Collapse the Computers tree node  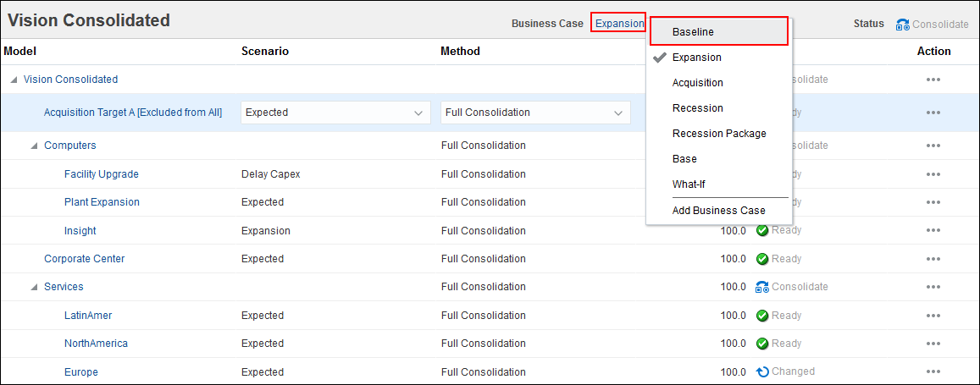point(34,146)
